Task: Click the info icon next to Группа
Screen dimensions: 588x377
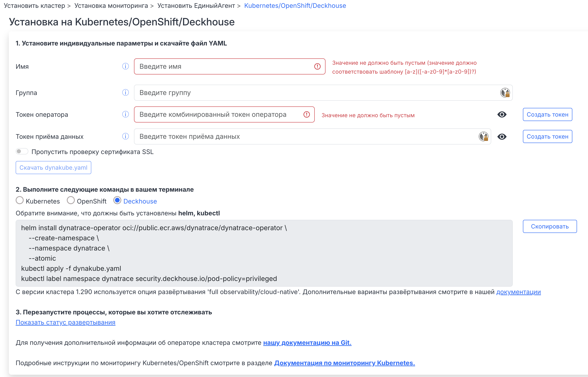Action: (x=126, y=92)
